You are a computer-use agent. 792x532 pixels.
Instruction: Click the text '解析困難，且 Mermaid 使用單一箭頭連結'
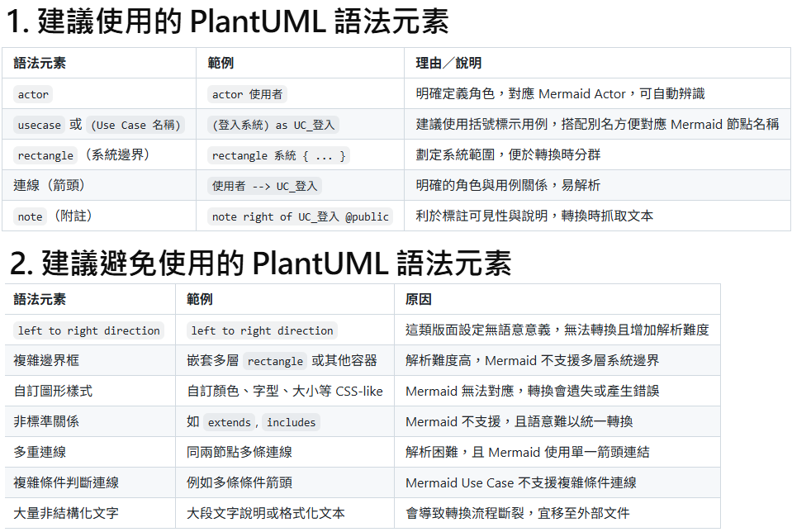point(528,452)
